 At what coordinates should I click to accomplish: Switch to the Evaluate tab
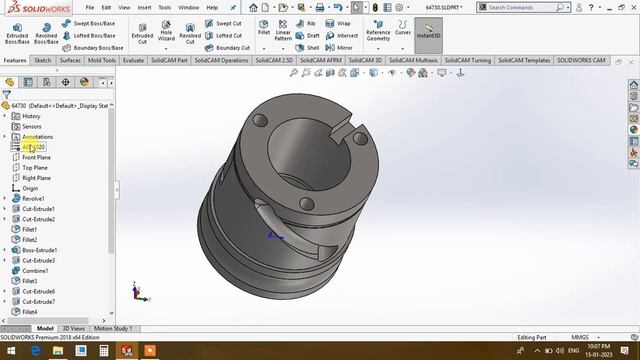pos(133,60)
